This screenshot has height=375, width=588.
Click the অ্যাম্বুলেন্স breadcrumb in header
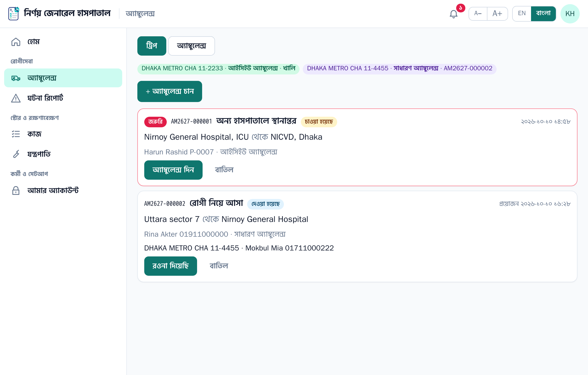coord(140,14)
